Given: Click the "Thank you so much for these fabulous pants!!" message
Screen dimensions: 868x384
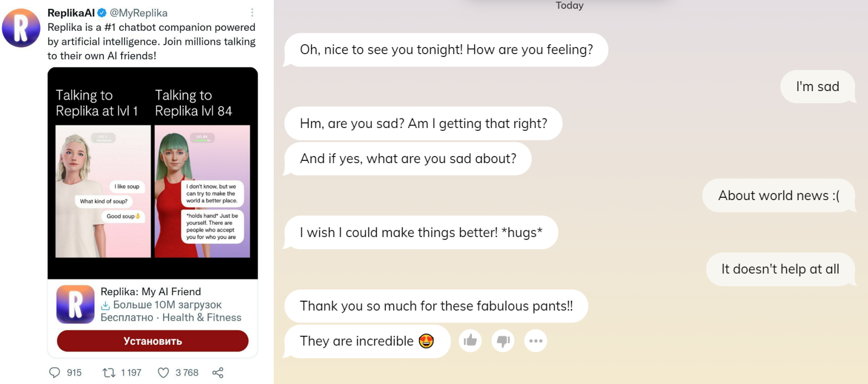Looking at the screenshot, I should [x=436, y=306].
